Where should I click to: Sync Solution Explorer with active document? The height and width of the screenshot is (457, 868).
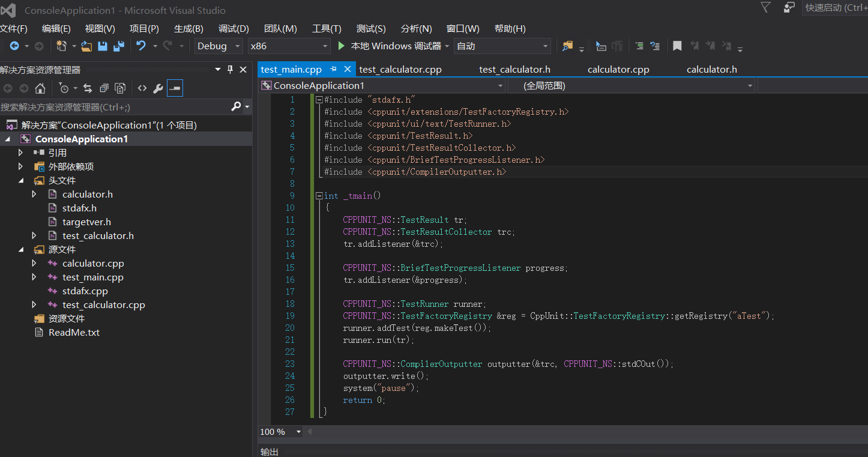click(x=88, y=88)
